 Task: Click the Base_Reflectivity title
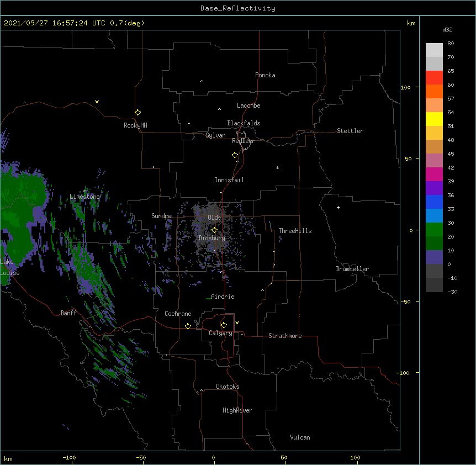click(x=238, y=8)
